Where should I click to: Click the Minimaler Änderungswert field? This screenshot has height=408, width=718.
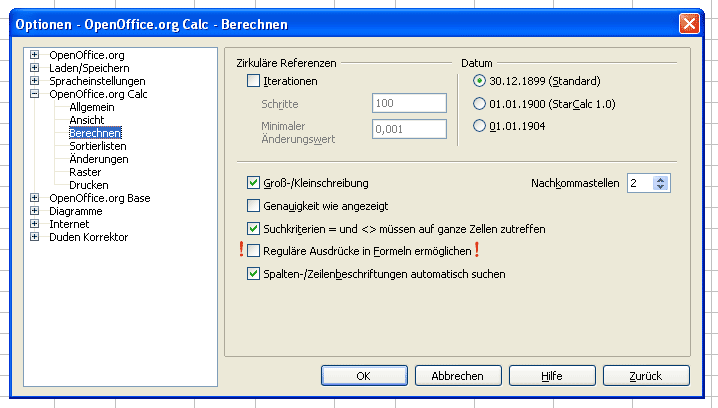(409, 129)
